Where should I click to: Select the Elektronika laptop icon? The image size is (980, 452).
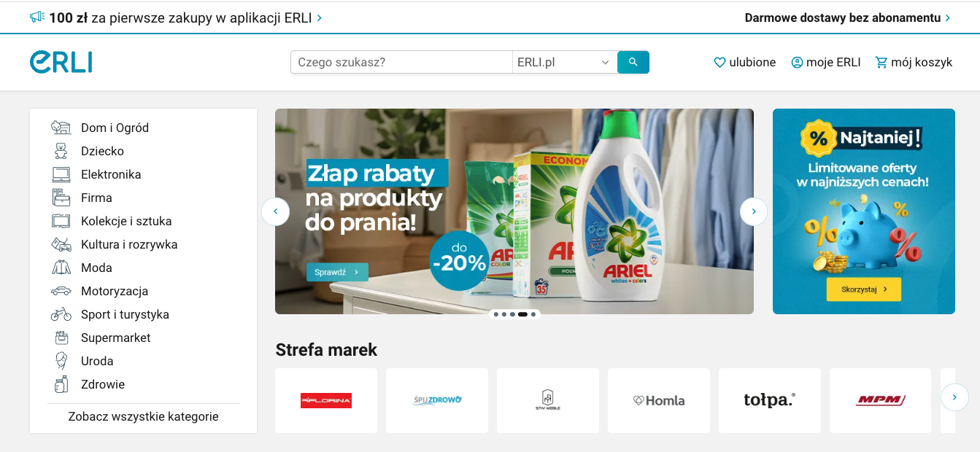coord(61,174)
